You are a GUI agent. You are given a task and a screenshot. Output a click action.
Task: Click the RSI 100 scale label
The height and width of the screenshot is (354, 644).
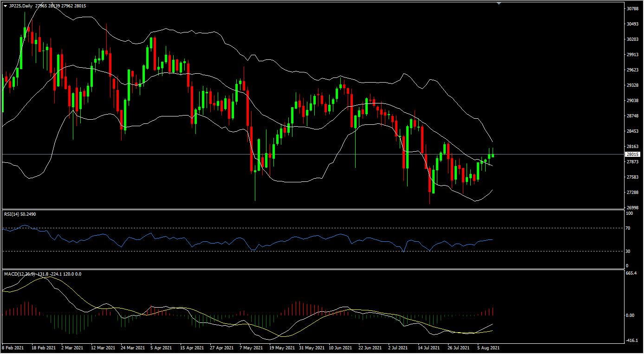pyautogui.click(x=630, y=213)
